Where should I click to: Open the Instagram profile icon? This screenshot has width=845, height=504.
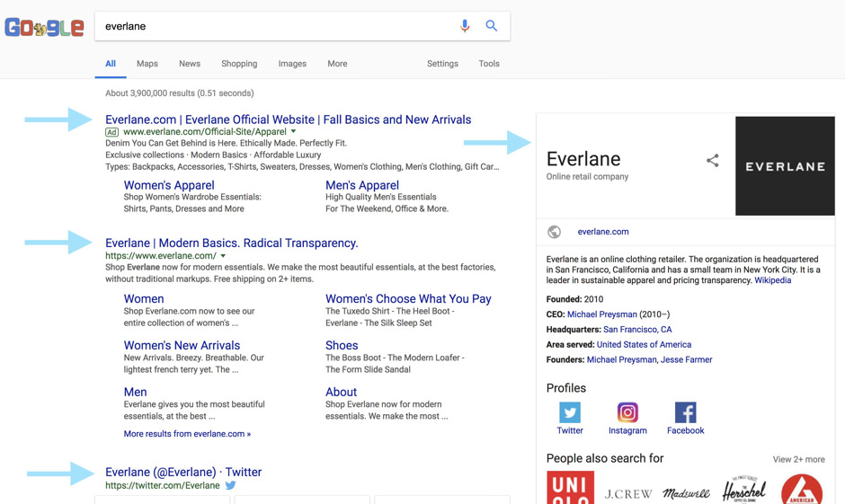[x=627, y=412]
